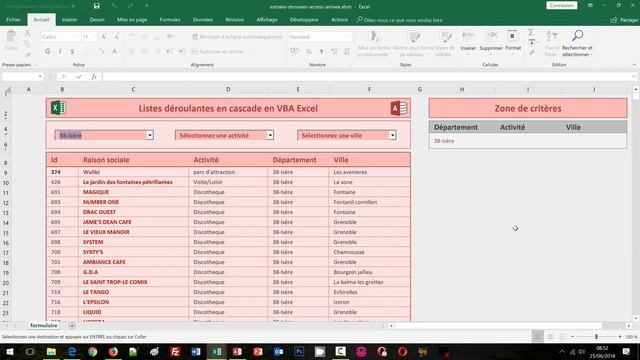
Task: Open Trier et filtrer tool
Action: pos(551,43)
